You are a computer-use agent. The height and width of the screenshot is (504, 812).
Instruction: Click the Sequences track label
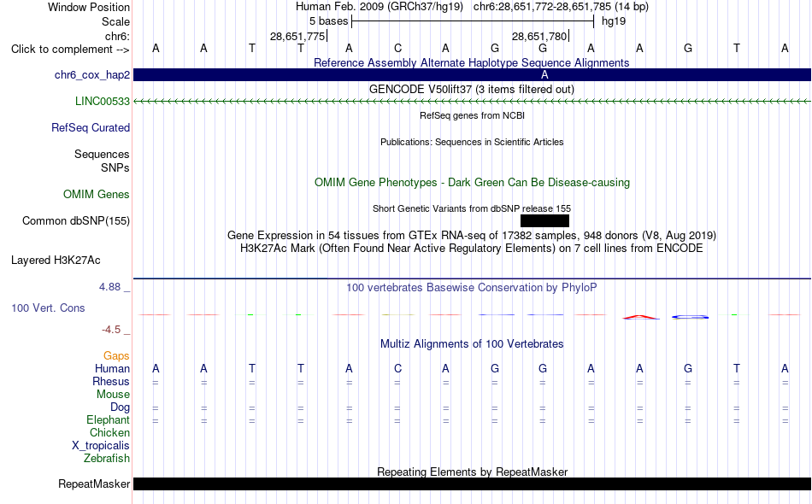(102, 155)
